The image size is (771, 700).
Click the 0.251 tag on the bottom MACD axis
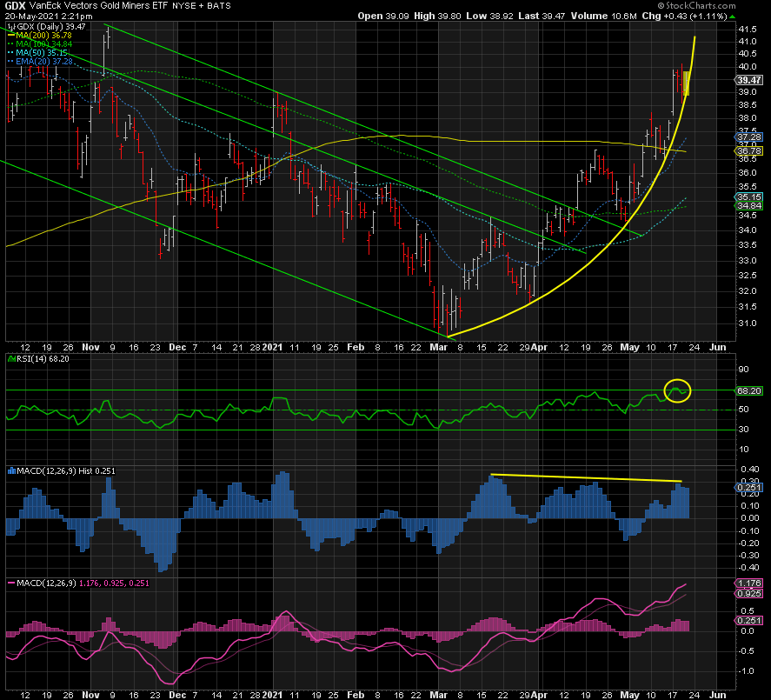coord(749,620)
